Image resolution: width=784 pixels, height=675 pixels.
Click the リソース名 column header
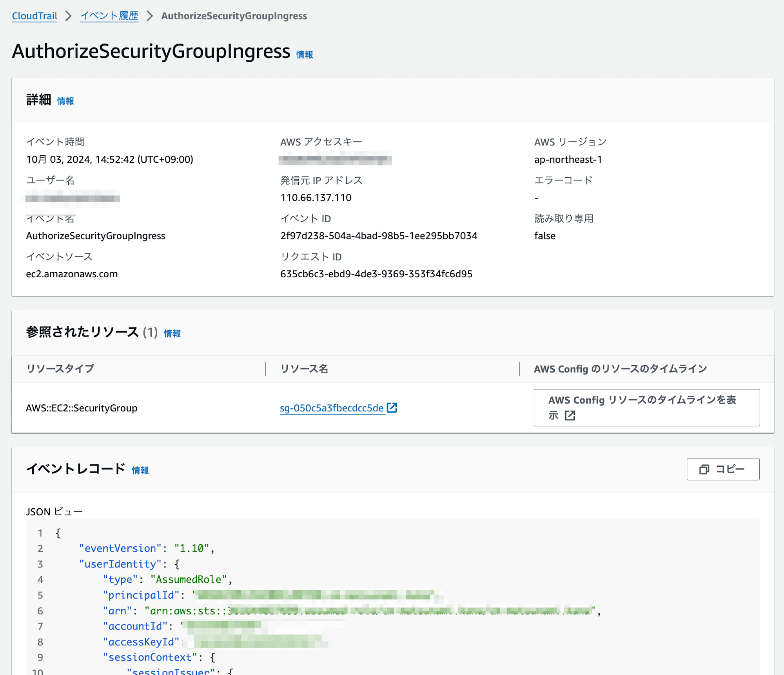click(304, 369)
